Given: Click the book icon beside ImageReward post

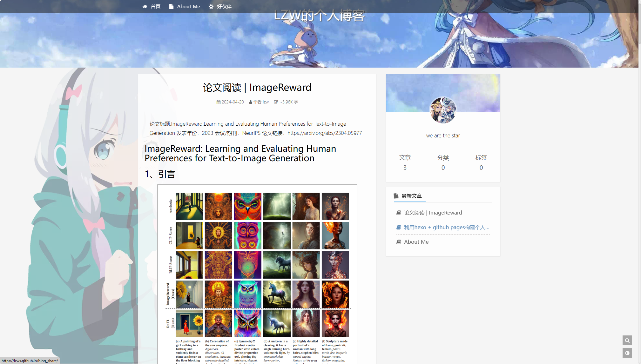Looking at the screenshot, I should click(399, 213).
